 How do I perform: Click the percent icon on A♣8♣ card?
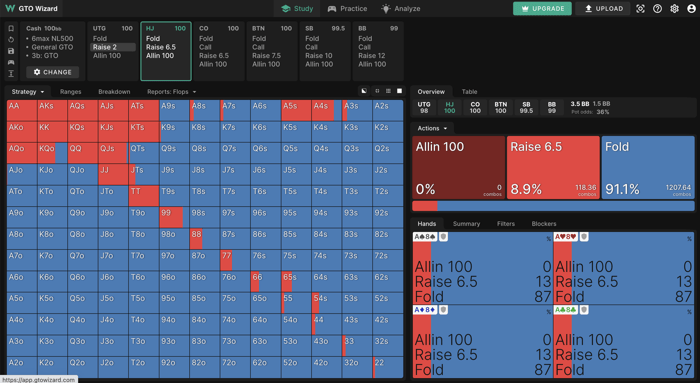coord(690,312)
